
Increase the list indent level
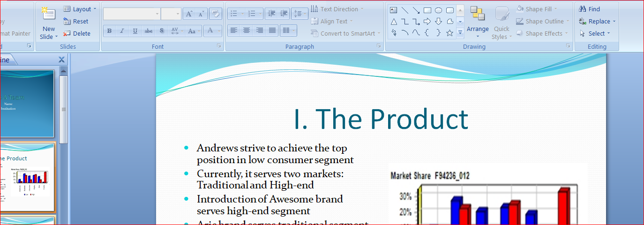[284, 14]
